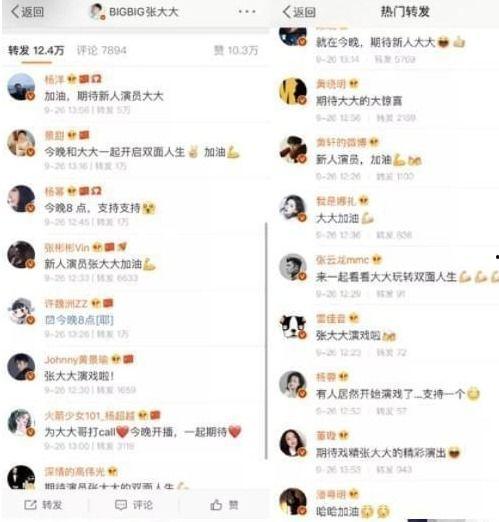This screenshot has height=522, width=499.
Task: Switch to the 评论 7894 tab
Action: tap(102, 51)
